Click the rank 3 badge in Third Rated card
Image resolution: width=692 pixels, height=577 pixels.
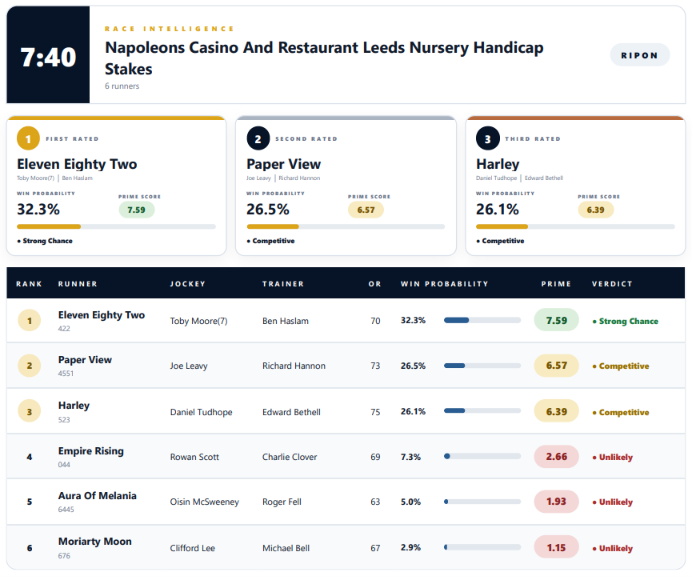(488, 139)
